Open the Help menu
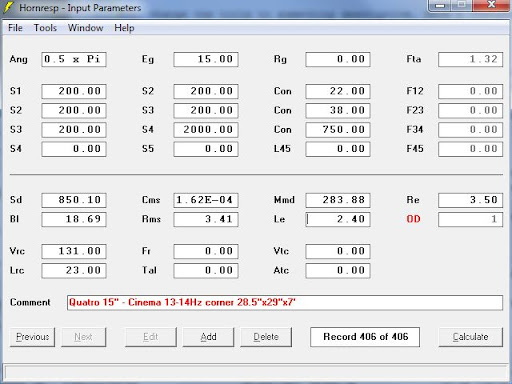 (x=124, y=28)
